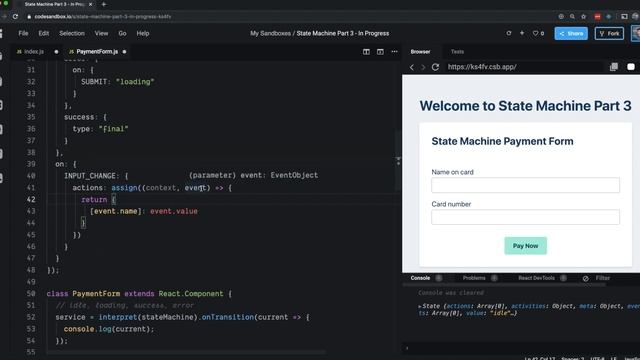
Task: Click the plus icon to create new sandbox
Action: tap(522, 33)
